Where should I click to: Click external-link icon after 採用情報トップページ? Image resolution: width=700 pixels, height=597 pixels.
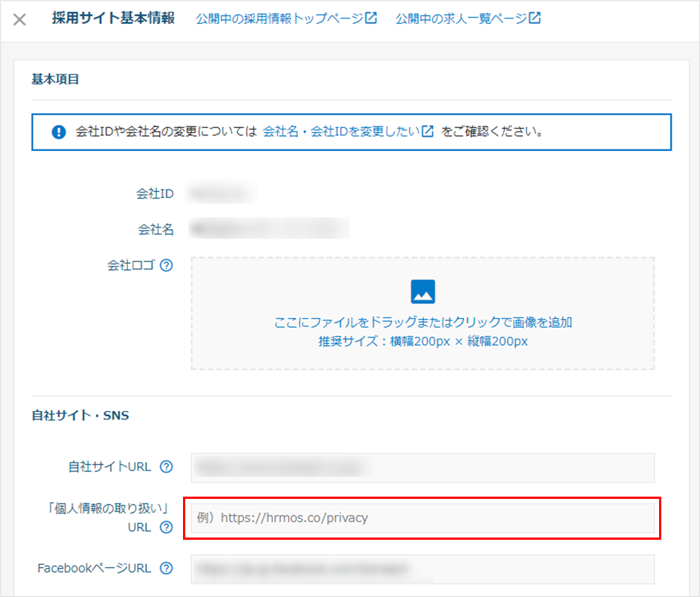[x=371, y=18]
